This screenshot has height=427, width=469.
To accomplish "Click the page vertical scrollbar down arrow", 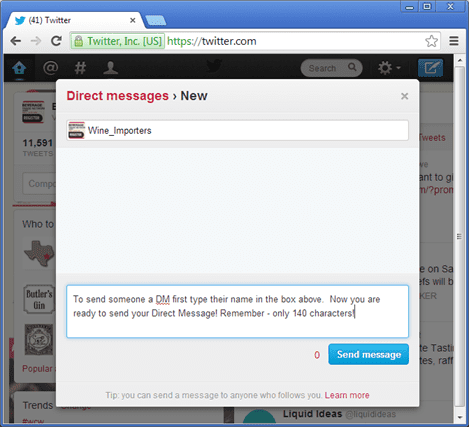I will 460,417.
